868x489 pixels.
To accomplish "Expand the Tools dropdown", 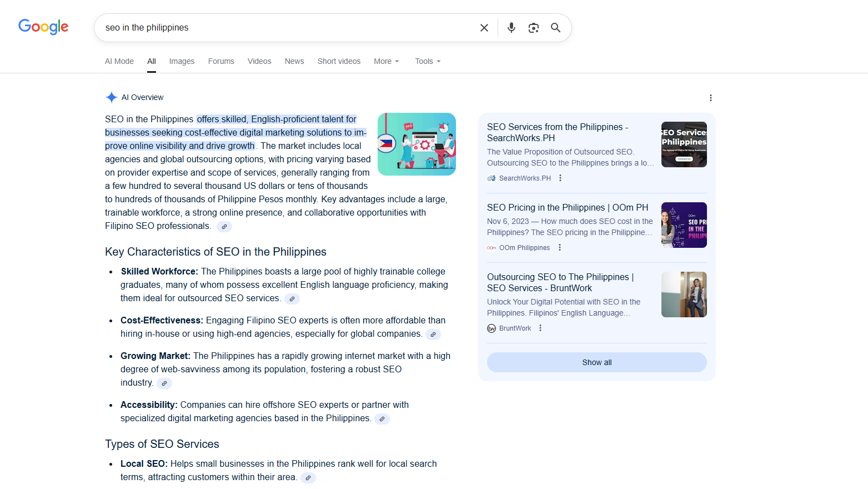I will tap(428, 61).
